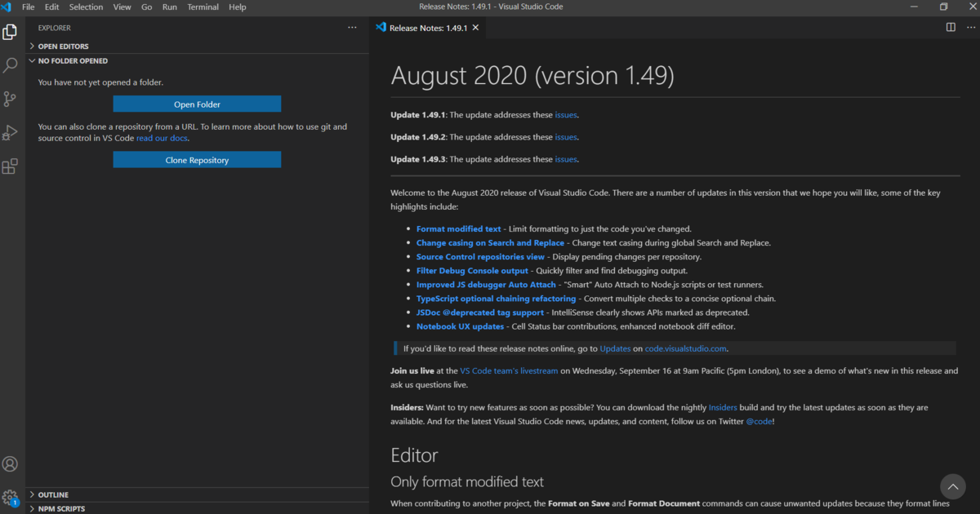Click the Clone Repository button
Viewport: 980px width, 514px height.
tap(197, 160)
